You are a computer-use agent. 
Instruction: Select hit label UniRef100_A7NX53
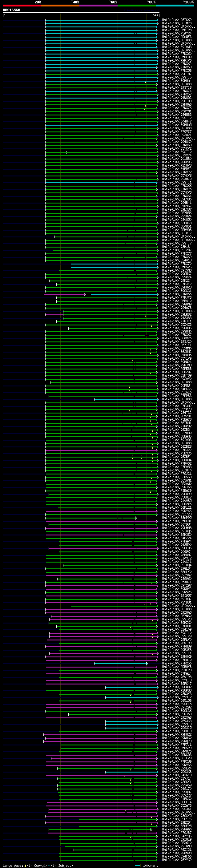pos(177,67)
